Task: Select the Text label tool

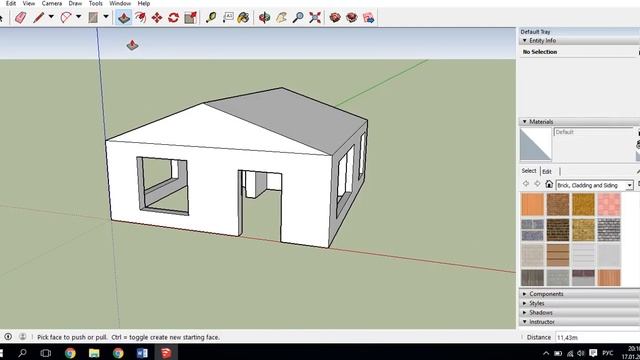Action: click(228, 18)
